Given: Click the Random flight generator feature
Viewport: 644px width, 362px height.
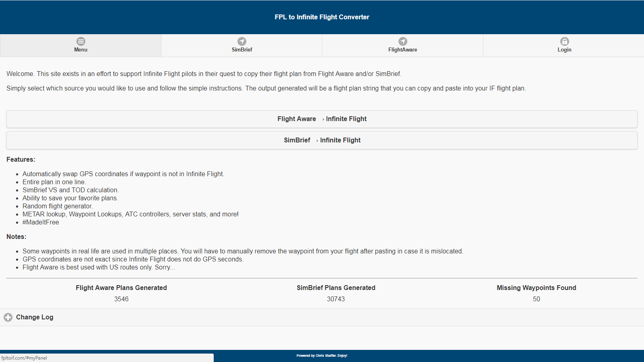Looking at the screenshot, I should [x=58, y=206].
